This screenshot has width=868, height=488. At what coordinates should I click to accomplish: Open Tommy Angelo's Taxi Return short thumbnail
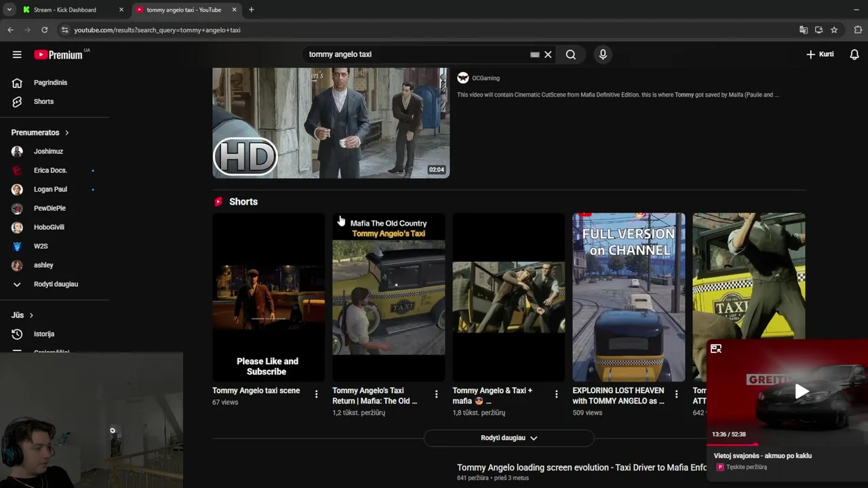389,298
